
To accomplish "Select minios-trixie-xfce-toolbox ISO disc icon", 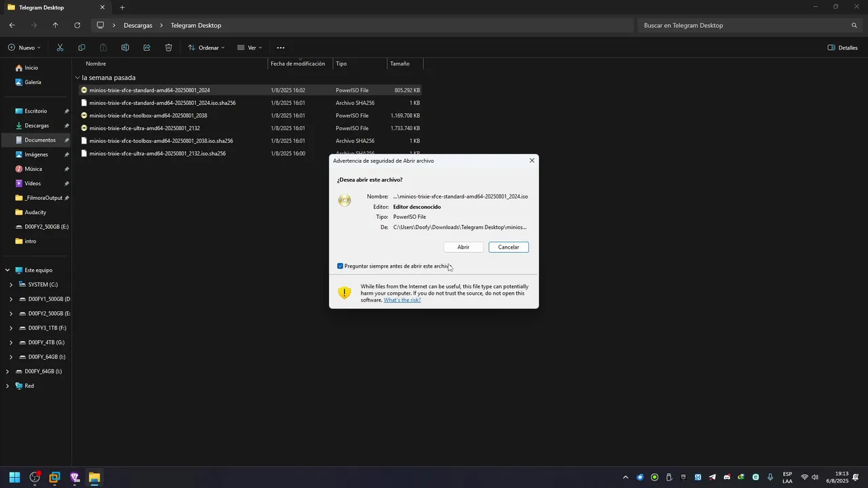I will pos(84,115).
